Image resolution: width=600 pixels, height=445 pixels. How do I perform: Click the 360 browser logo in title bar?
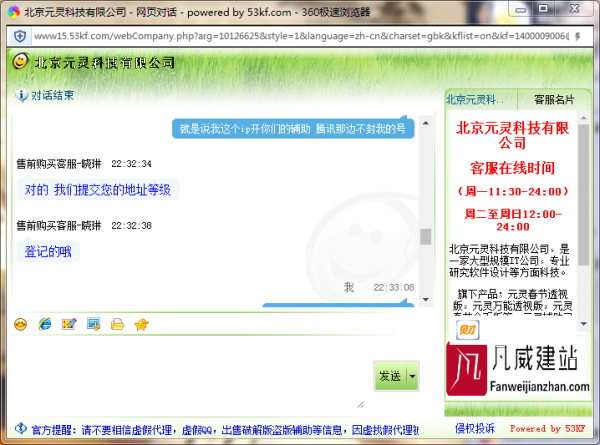point(14,12)
